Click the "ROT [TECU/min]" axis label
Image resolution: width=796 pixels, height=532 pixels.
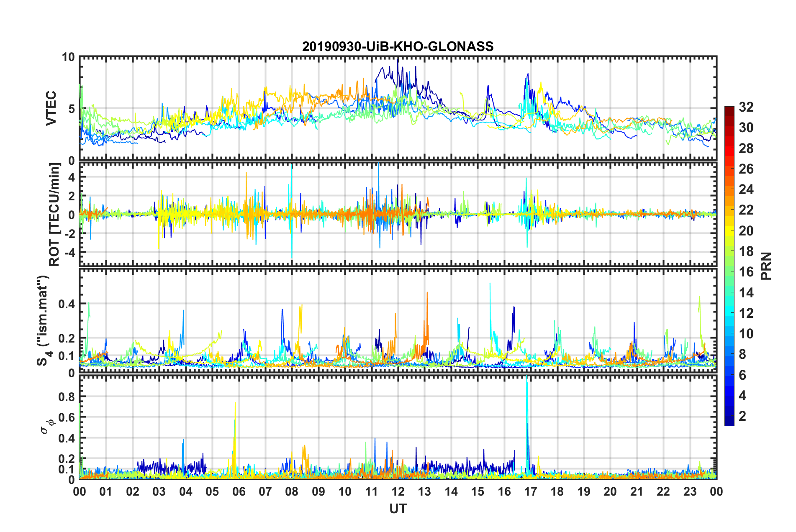point(54,215)
